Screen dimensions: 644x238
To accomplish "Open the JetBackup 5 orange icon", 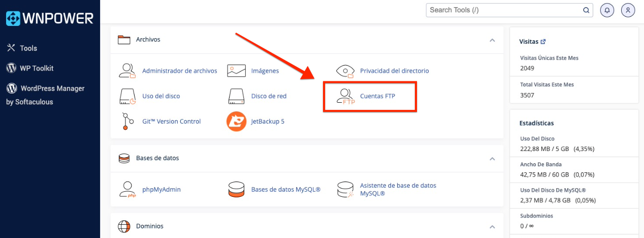I will [x=236, y=122].
